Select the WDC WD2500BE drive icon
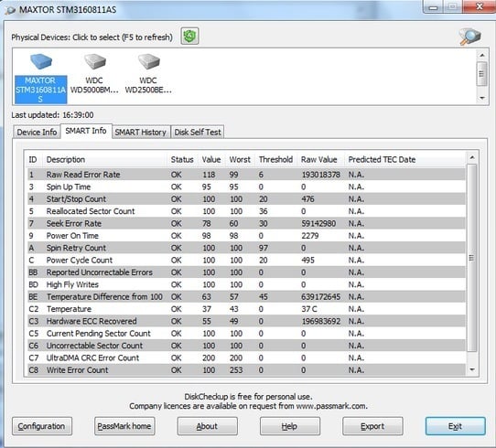 point(148,61)
